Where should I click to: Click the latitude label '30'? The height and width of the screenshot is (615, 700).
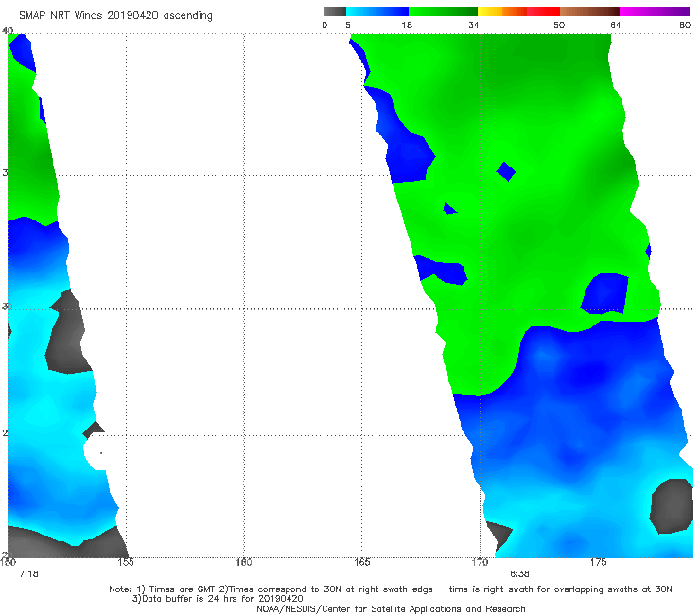(7, 307)
